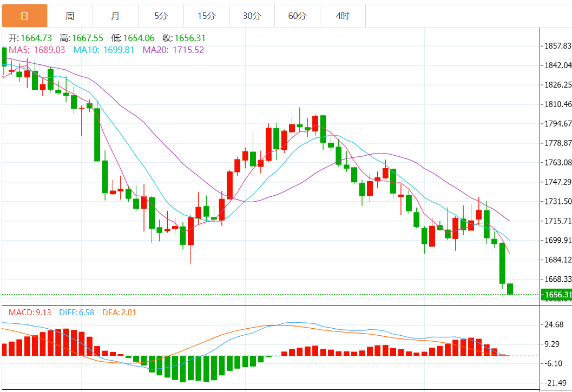
Task: Open the 4时 four-hour tab
Action: 343,16
